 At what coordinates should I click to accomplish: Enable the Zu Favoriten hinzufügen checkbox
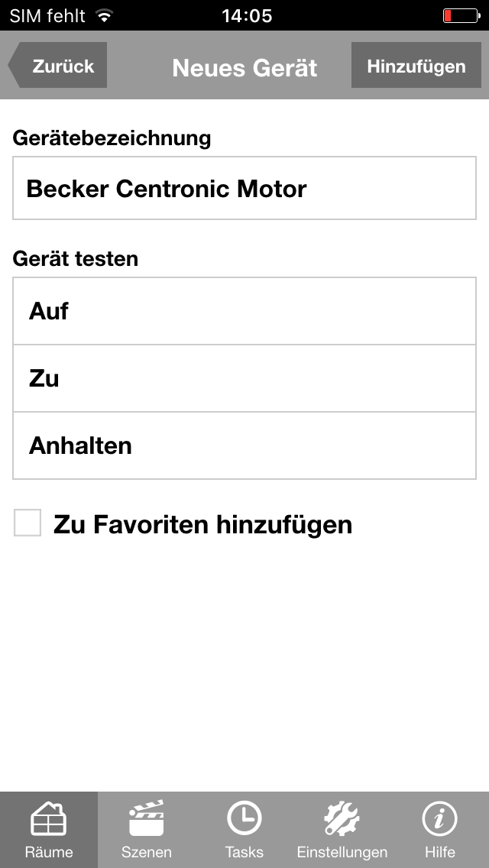coord(28,524)
